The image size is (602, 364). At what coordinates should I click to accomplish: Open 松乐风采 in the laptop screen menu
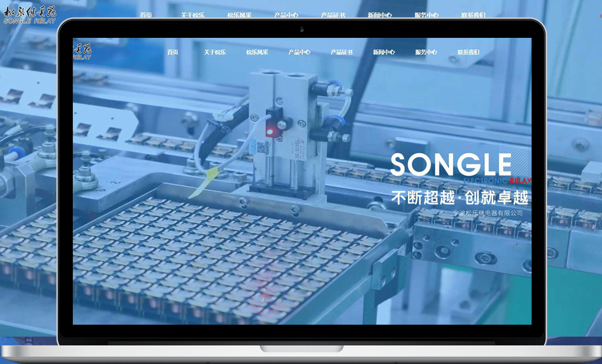click(257, 52)
